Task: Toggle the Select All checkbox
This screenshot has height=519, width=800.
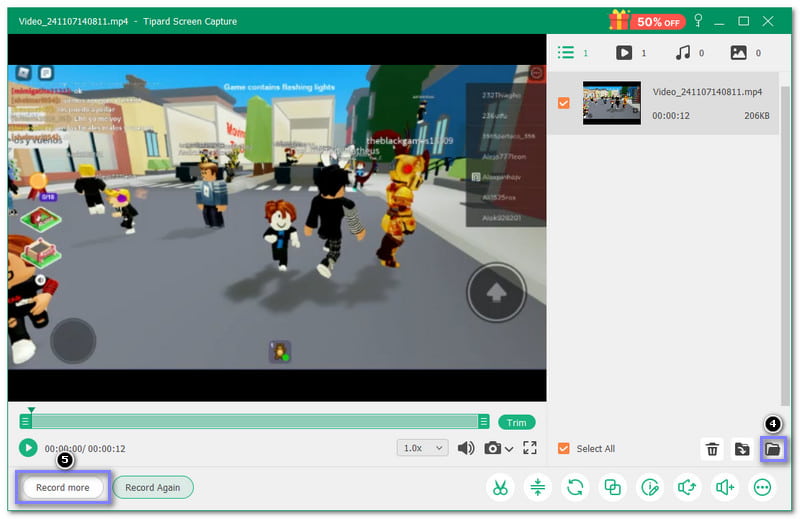Action: (563, 448)
